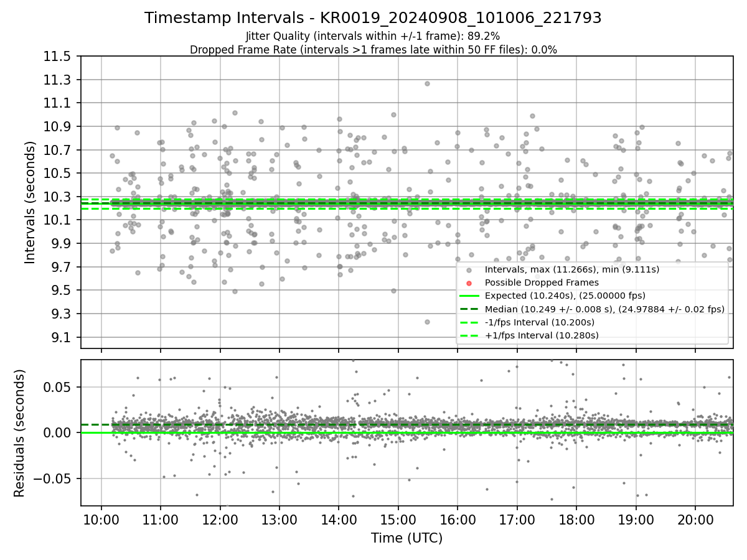
Task: Click legend entry 'Possible Dropped Frames'
Action: pyautogui.click(x=542, y=282)
